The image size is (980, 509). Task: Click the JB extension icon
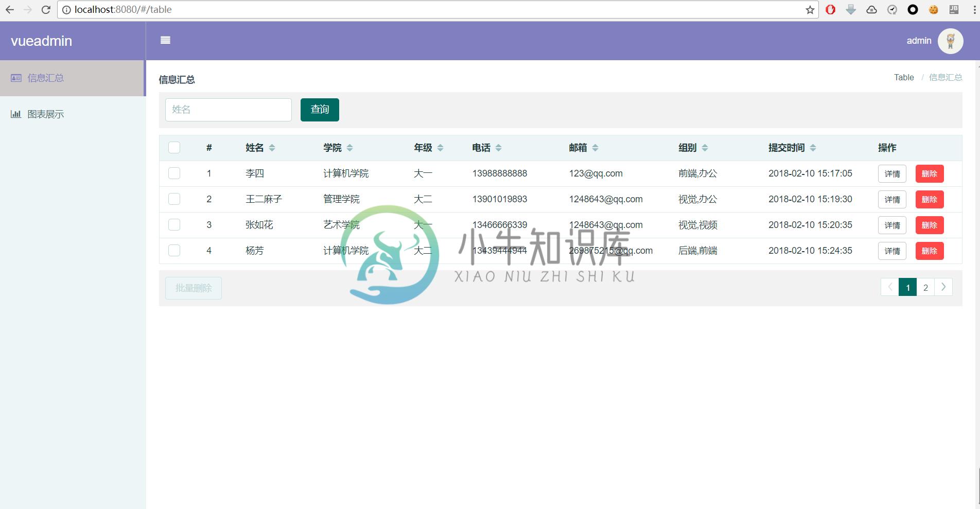point(954,9)
